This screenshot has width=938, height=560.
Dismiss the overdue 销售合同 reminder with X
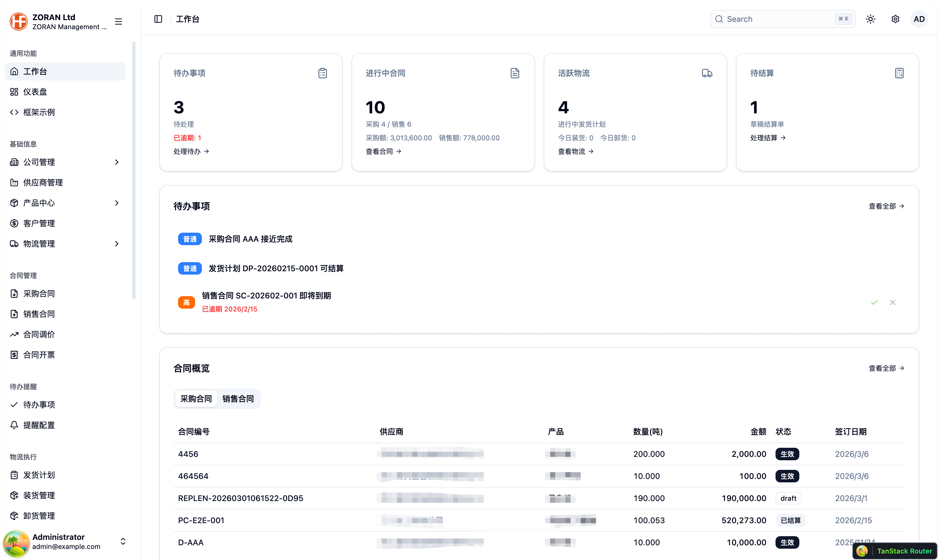(893, 302)
